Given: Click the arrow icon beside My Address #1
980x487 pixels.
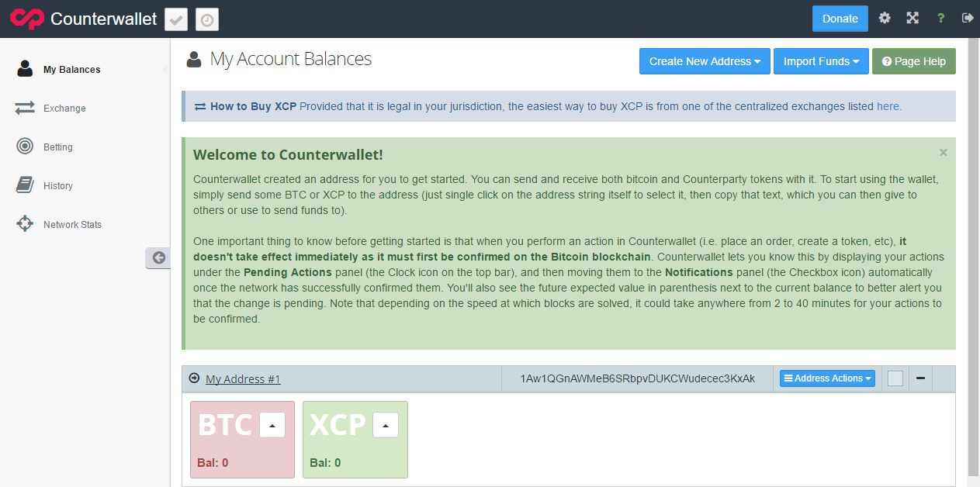Looking at the screenshot, I should pos(194,378).
